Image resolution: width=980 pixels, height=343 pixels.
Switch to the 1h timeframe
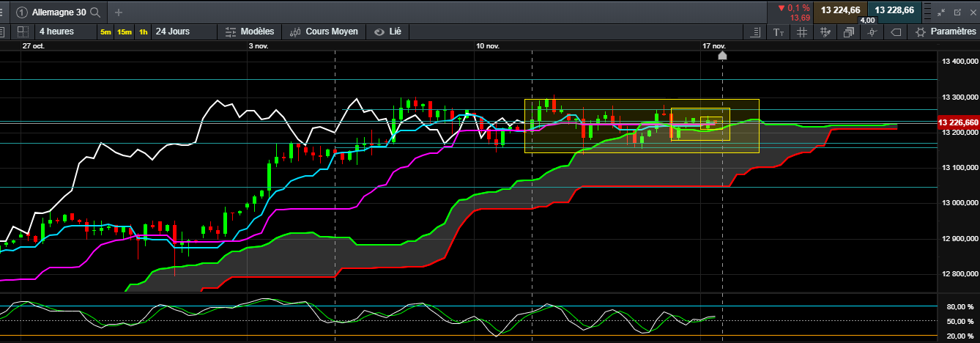click(x=143, y=32)
